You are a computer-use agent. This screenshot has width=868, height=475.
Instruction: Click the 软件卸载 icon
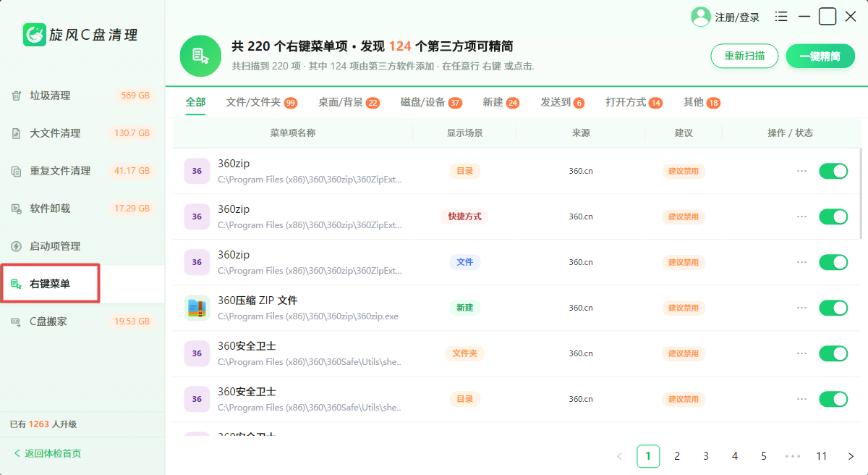pos(16,209)
